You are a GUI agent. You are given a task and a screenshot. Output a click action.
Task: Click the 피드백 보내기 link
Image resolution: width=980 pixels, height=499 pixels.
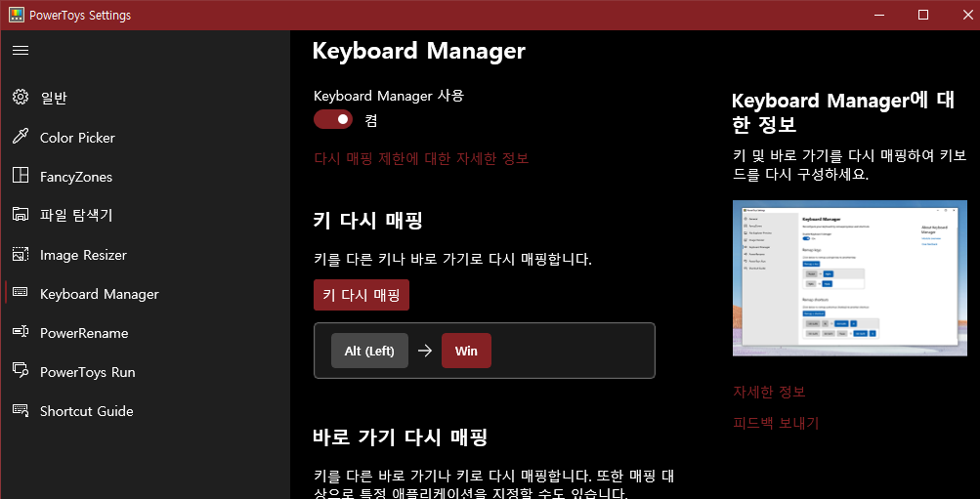[x=776, y=423]
